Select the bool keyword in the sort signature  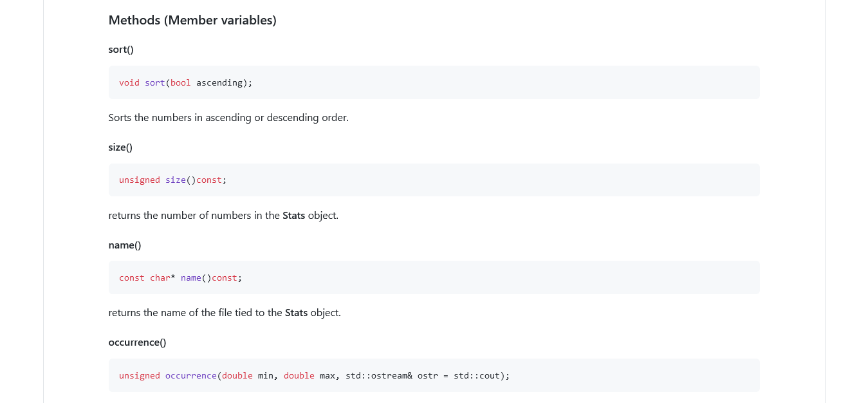[180, 82]
